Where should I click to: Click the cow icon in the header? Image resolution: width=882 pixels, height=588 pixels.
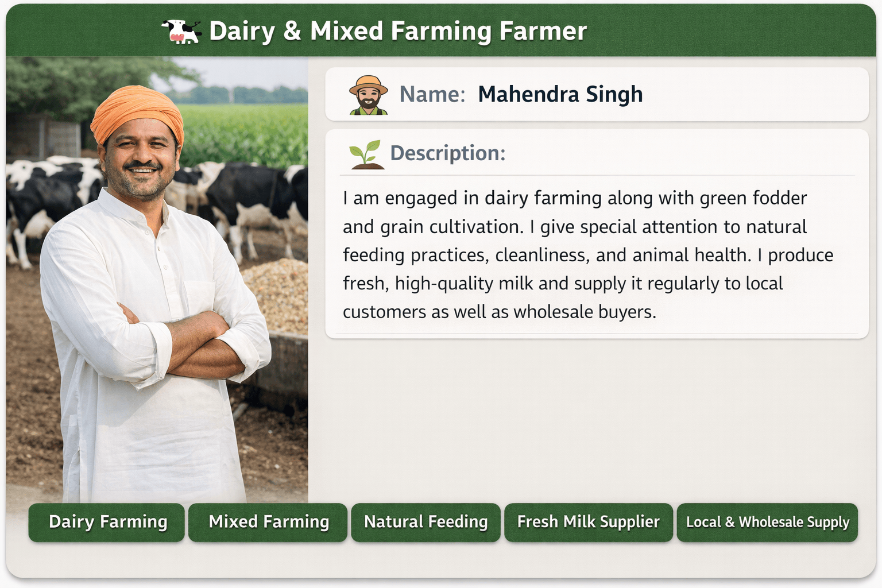[180, 31]
